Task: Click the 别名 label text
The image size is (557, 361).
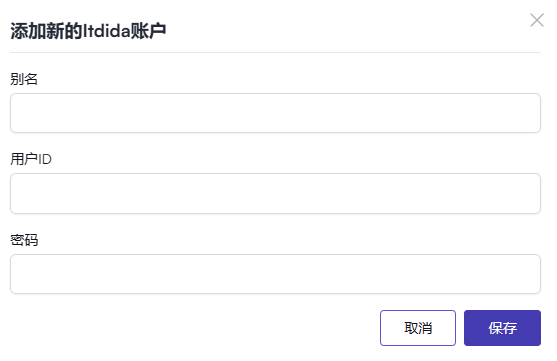Action: (24, 79)
